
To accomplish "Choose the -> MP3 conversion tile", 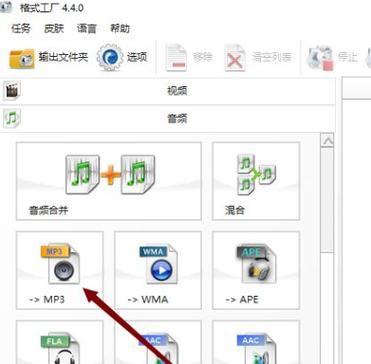I will point(60,270).
